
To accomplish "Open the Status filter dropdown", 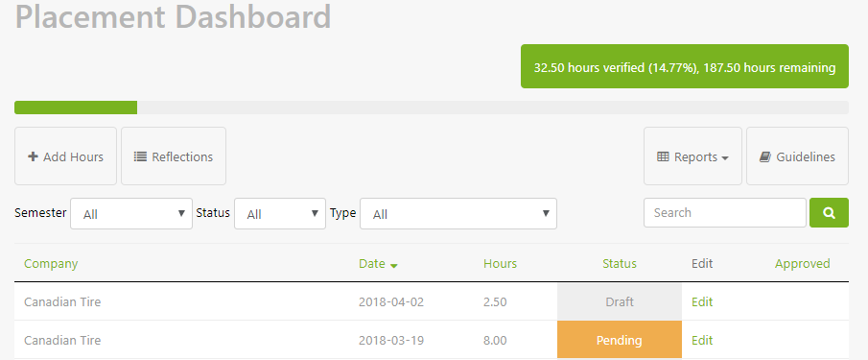I will pos(280,214).
